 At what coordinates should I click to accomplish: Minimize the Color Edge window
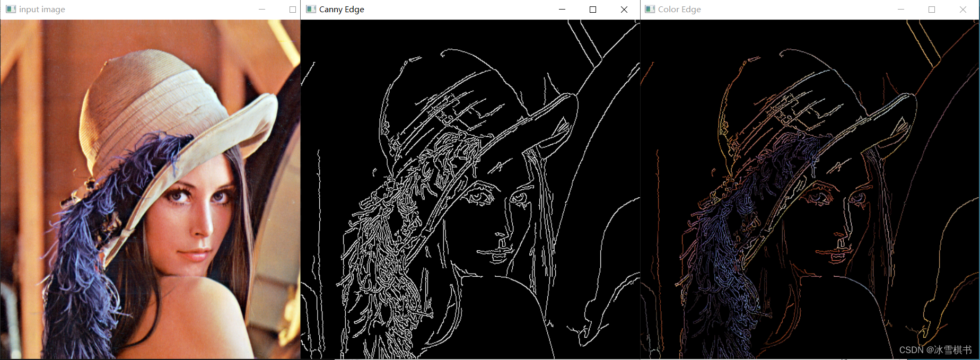[901, 10]
